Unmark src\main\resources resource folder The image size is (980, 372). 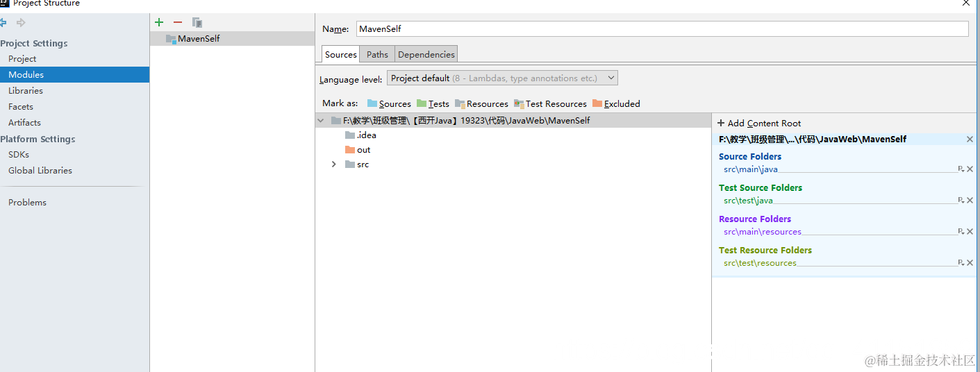970,232
